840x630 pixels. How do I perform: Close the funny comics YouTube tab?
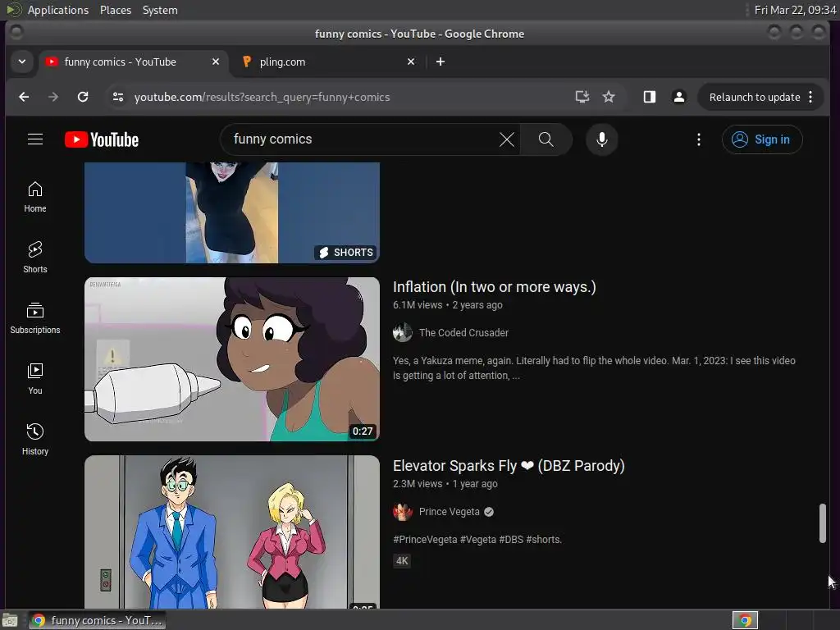(x=216, y=62)
